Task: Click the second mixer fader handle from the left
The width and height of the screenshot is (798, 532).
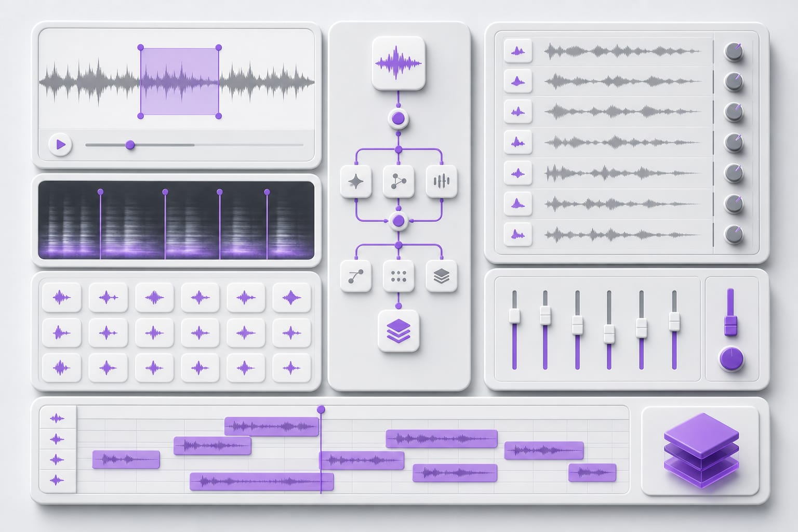Action: [x=545, y=315]
